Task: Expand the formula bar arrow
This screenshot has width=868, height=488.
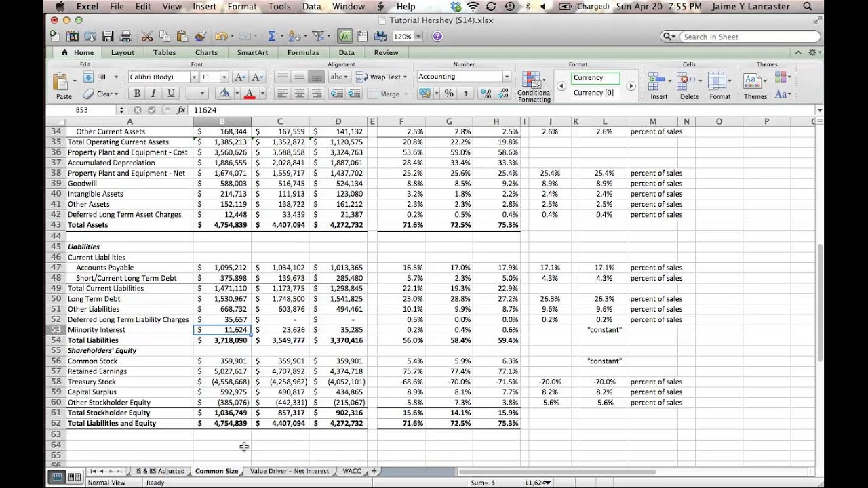Action: [820, 110]
